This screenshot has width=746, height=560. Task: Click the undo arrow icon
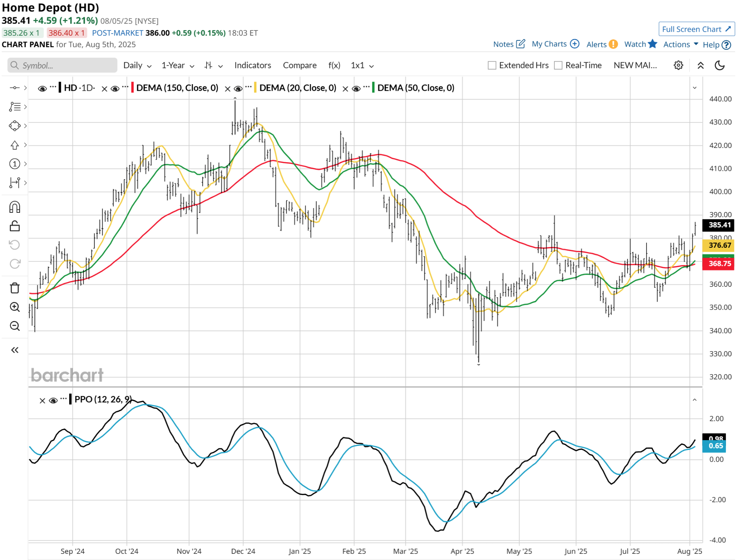(x=15, y=245)
